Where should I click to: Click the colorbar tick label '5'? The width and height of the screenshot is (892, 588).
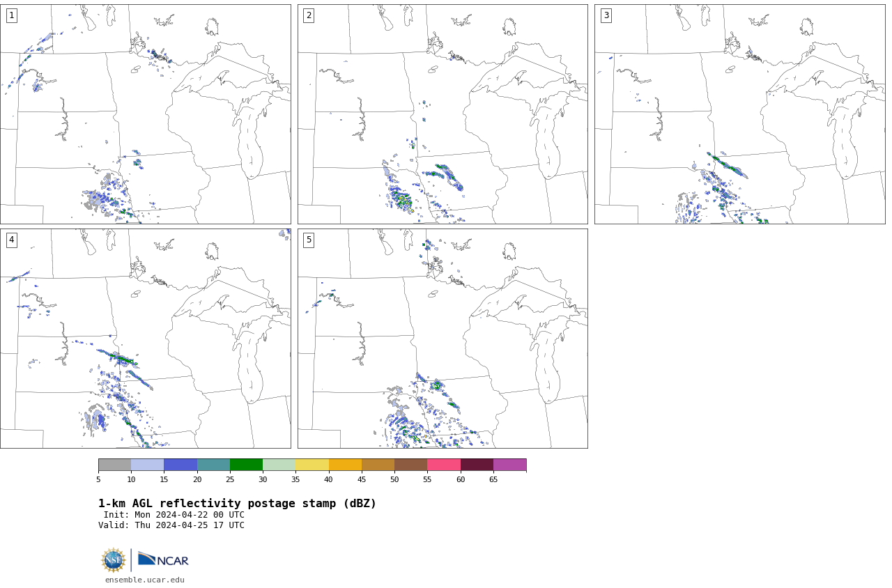tap(98, 479)
